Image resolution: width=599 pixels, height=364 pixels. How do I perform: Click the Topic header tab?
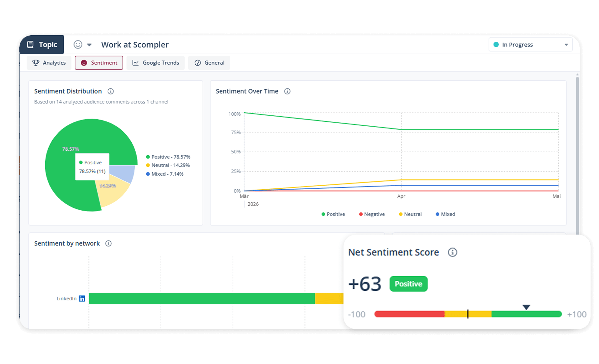(x=42, y=45)
